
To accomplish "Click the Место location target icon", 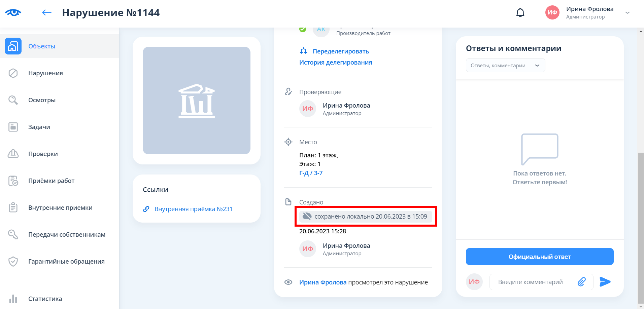I will click(288, 142).
